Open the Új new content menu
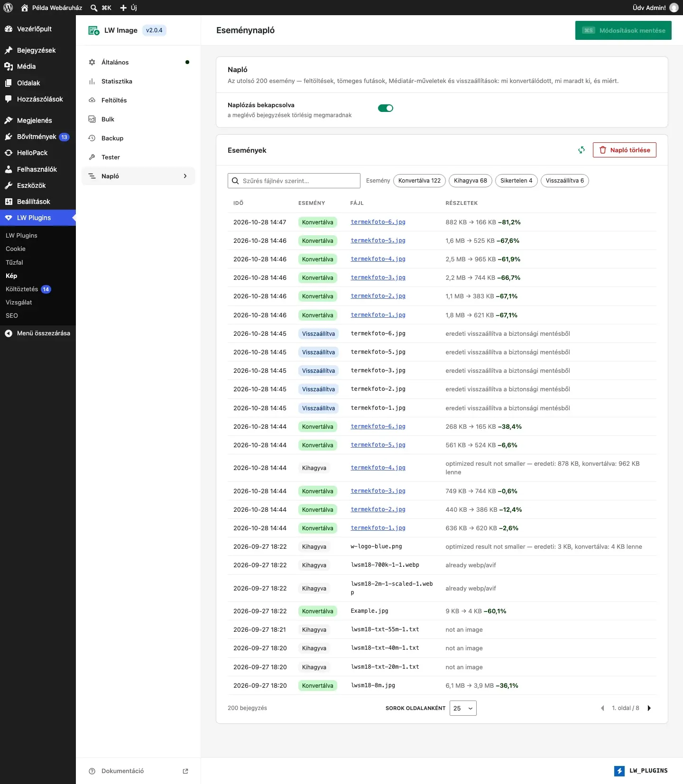The height and width of the screenshot is (784, 683). (x=129, y=8)
